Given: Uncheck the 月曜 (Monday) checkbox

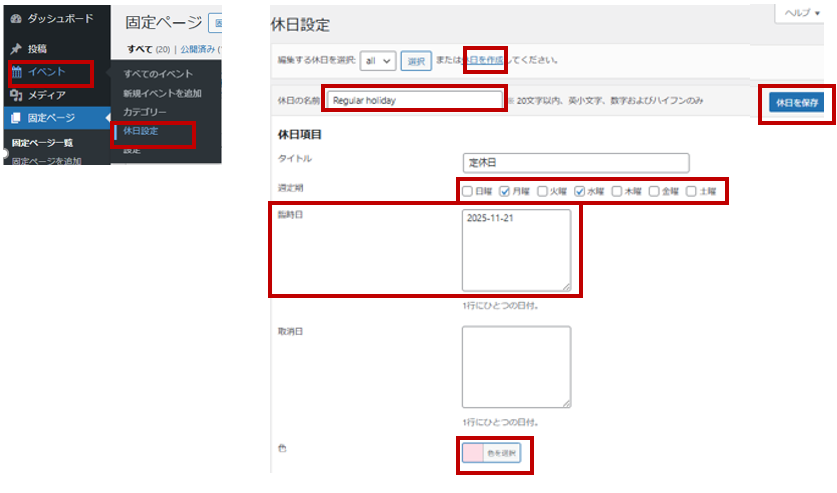Looking at the screenshot, I should click(x=504, y=191).
